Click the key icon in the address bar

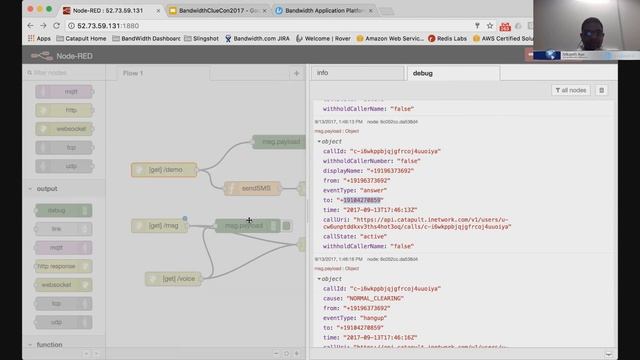click(477, 26)
